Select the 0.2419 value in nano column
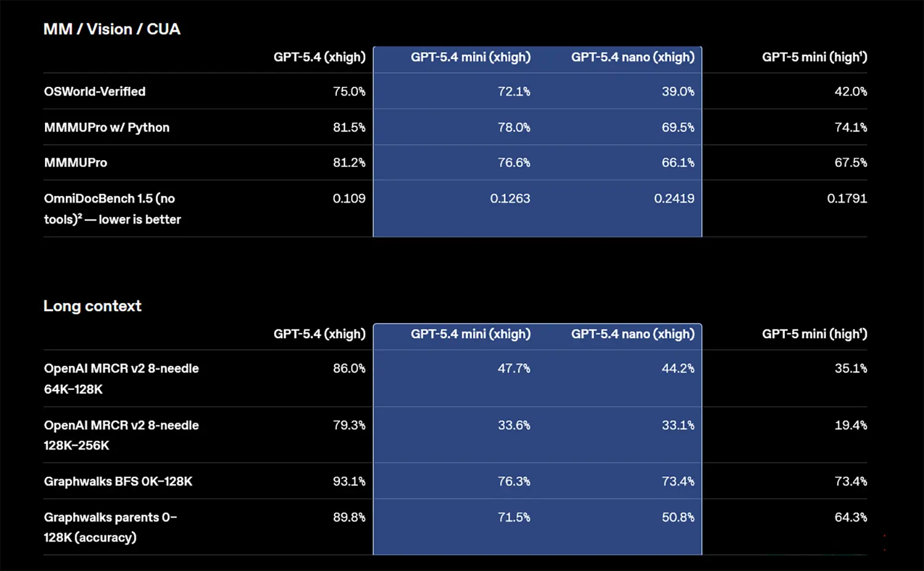924x571 pixels. coord(674,198)
